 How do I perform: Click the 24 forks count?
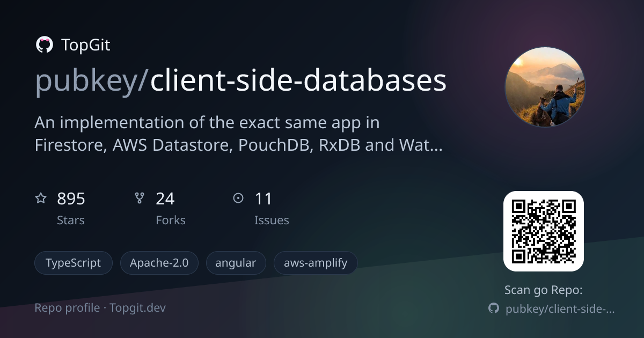pyautogui.click(x=165, y=199)
